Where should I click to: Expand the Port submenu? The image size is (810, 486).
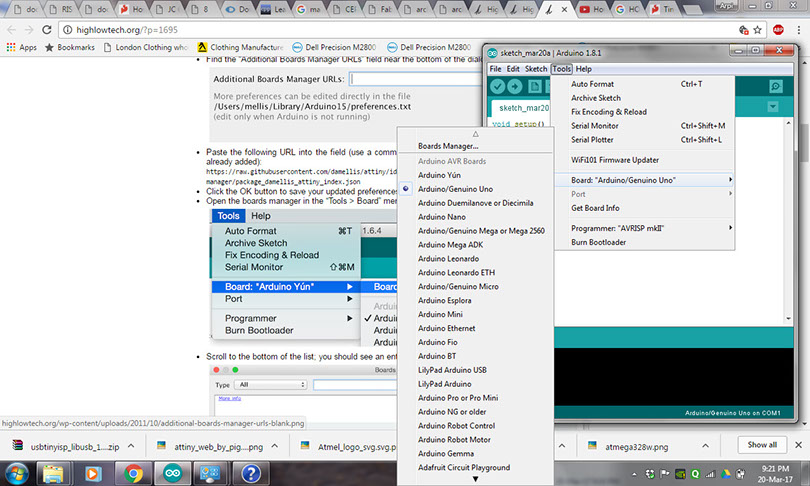click(644, 194)
